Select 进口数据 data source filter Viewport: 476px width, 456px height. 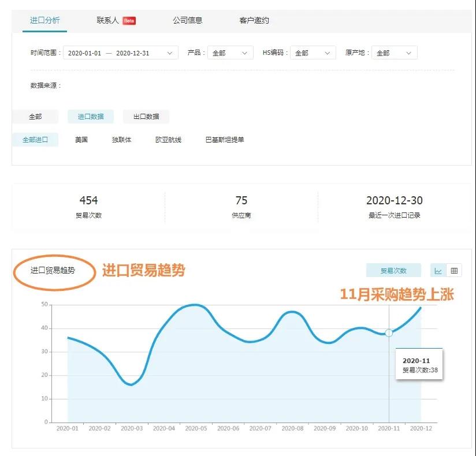click(x=91, y=117)
